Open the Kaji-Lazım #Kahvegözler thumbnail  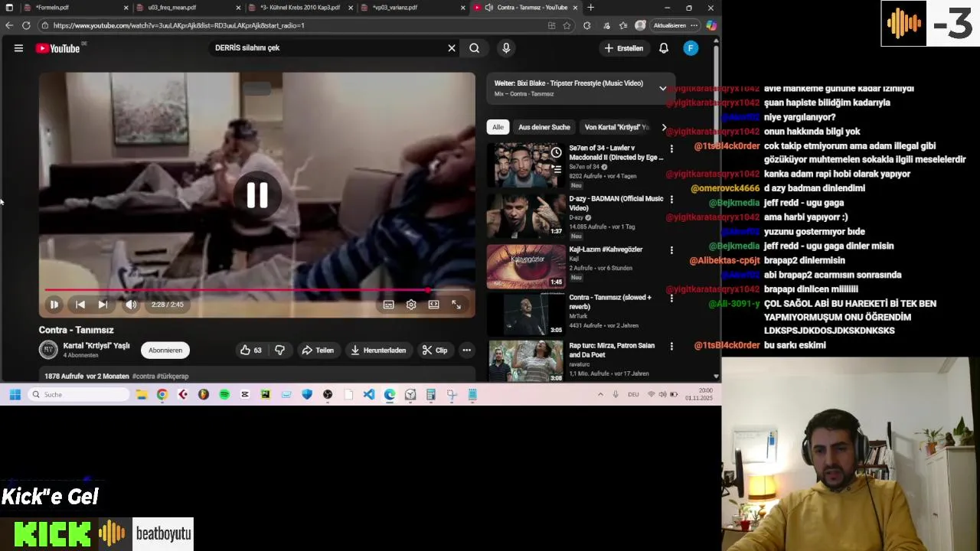(x=526, y=266)
